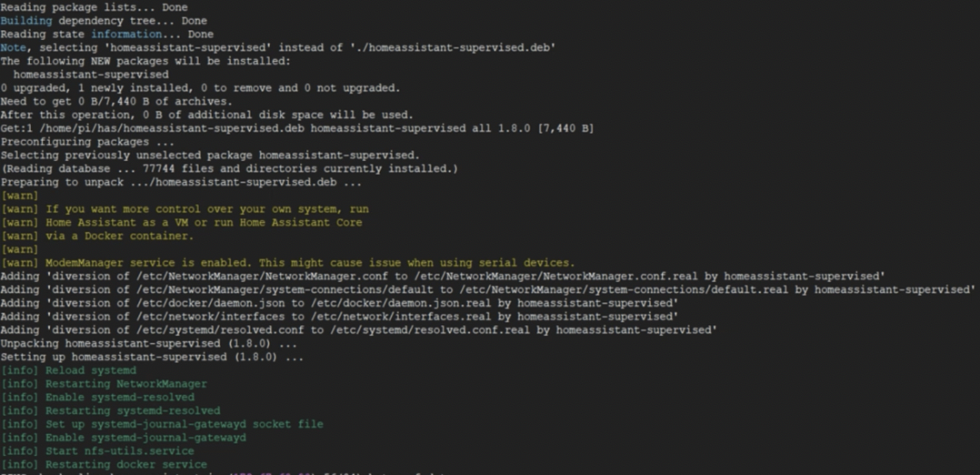Click the 'Preconfiguring packages ...' line

[87, 142]
